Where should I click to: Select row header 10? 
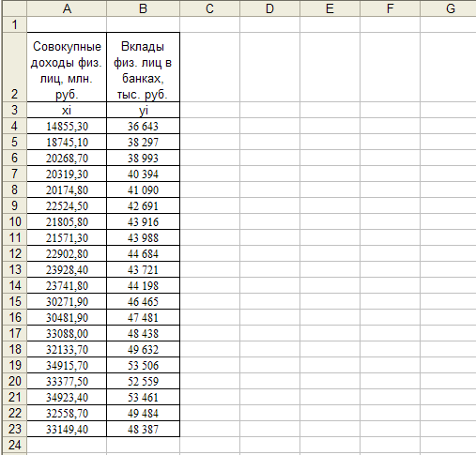click(14, 221)
